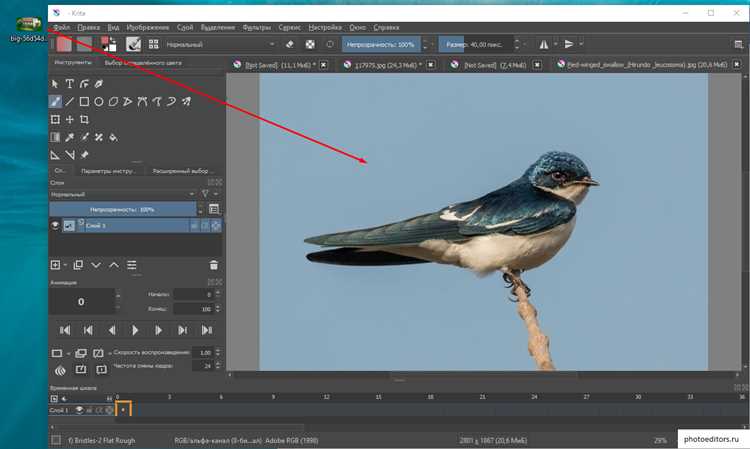Open the Файл menu
This screenshot has width=750, height=449.
pyautogui.click(x=62, y=27)
